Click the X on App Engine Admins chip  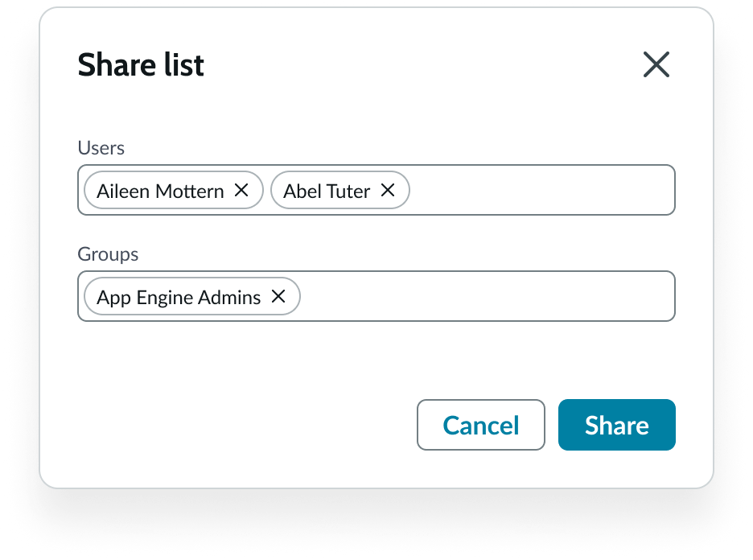click(x=278, y=297)
